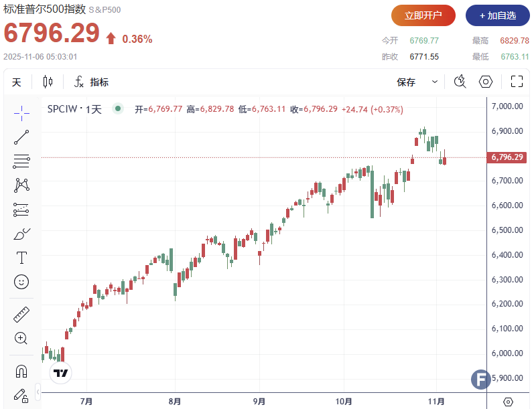Toggle lock all drawing tools
The image size is (532, 409).
pos(21,394)
